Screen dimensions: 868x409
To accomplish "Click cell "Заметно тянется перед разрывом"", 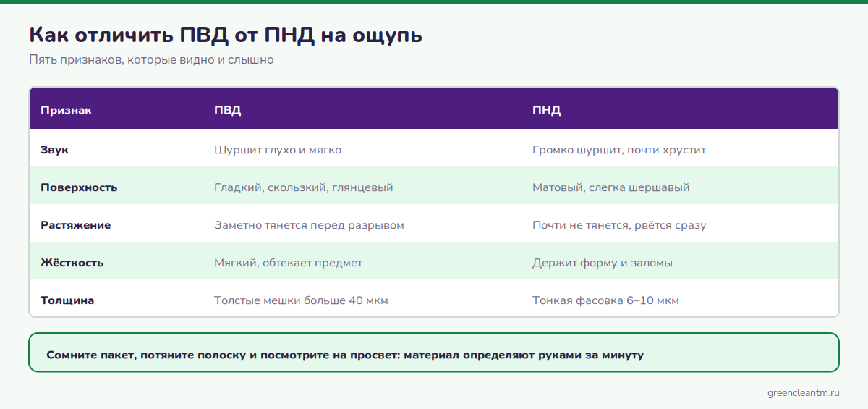I will (x=309, y=225).
